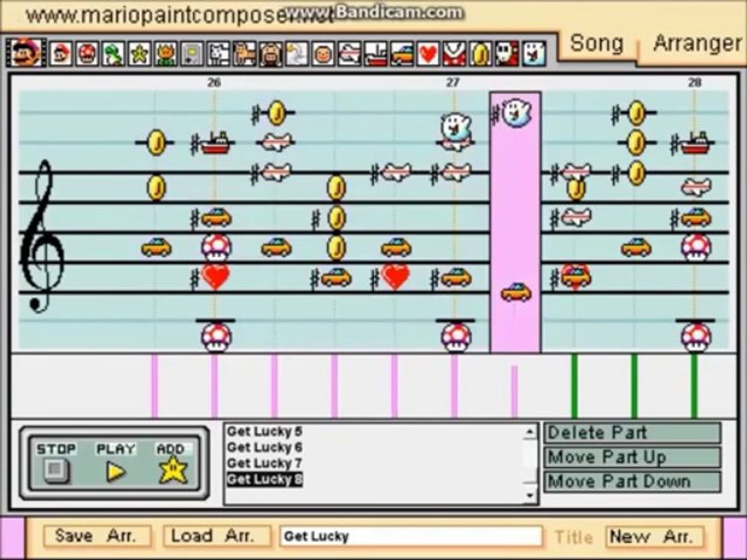Select the Baby Face instrument icon
This screenshot has height=560, width=747.
click(x=323, y=54)
